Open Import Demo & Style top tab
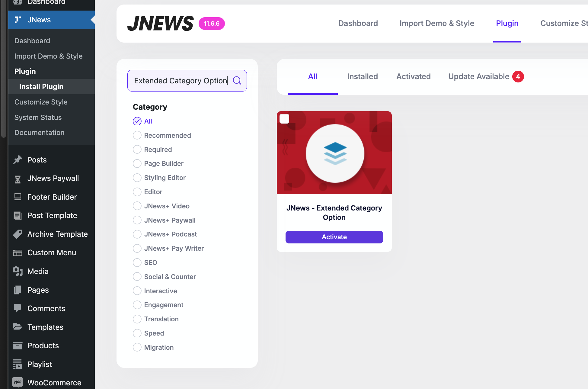This screenshot has height=389, width=588. point(437,23)
